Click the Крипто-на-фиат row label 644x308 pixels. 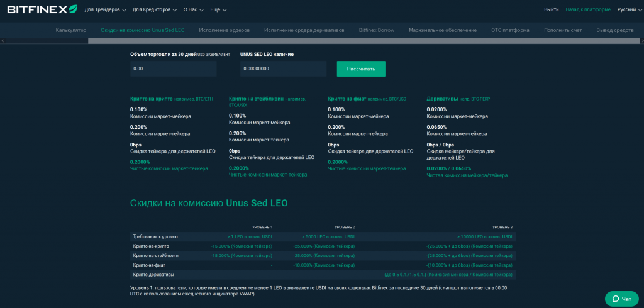(149, 265)
